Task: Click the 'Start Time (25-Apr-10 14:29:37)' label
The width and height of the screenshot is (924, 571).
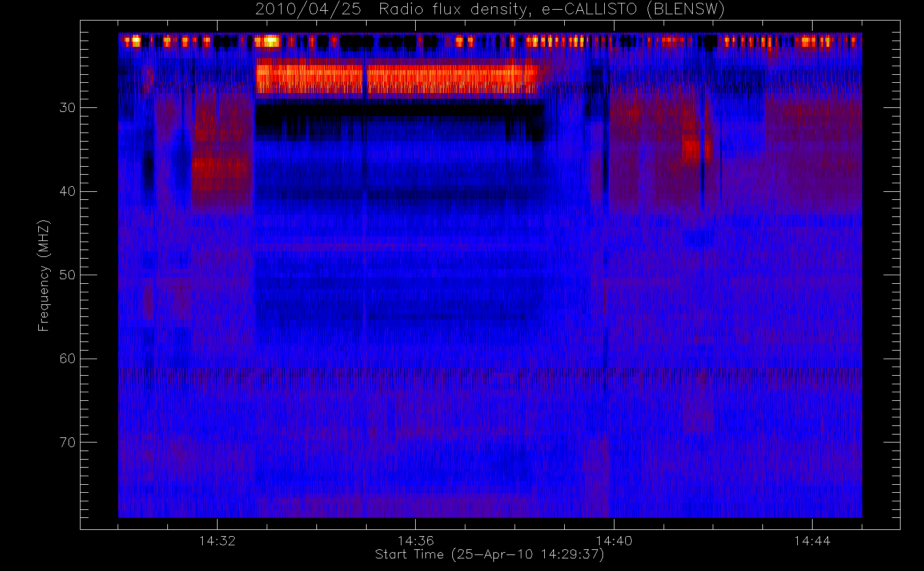Action: tap(489, 554)
